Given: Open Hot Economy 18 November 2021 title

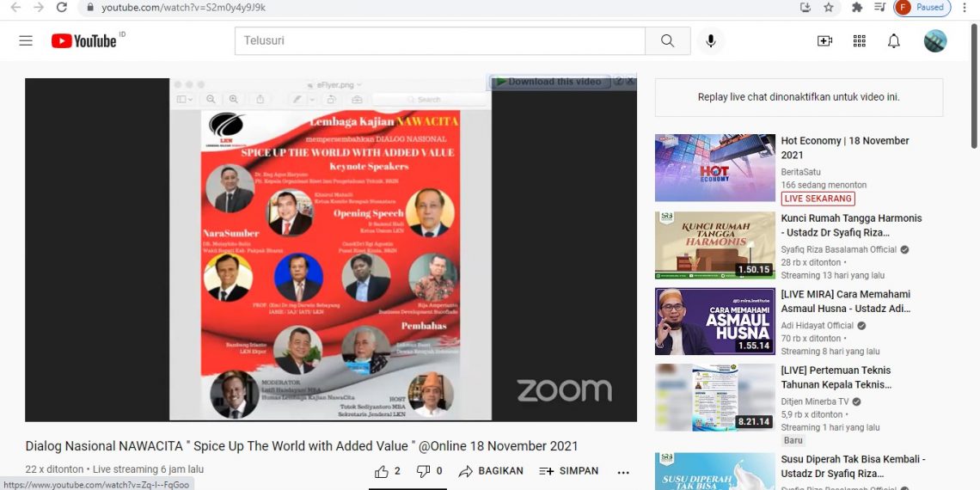Looking at the screenshot, I should pyautogui.click(x=845, y=148).
